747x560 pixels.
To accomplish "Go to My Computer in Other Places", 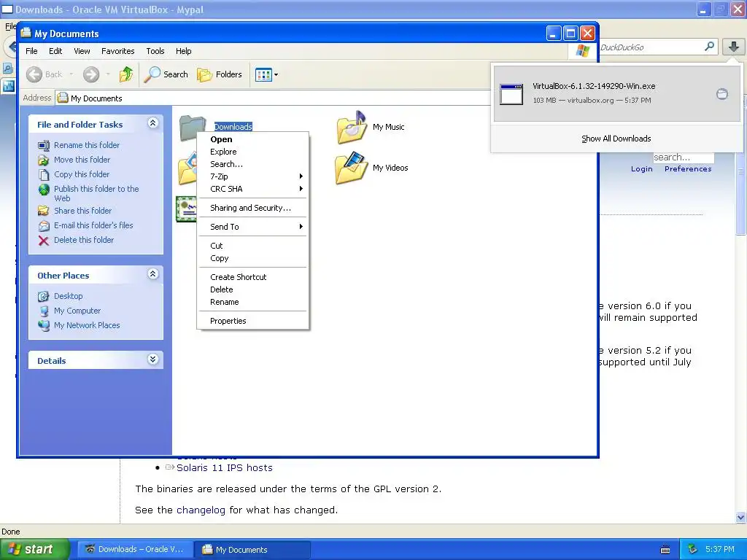I will click(x=77, y=311).
